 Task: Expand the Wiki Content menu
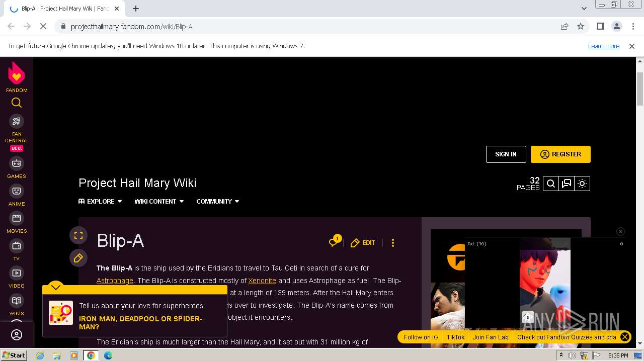159,201
